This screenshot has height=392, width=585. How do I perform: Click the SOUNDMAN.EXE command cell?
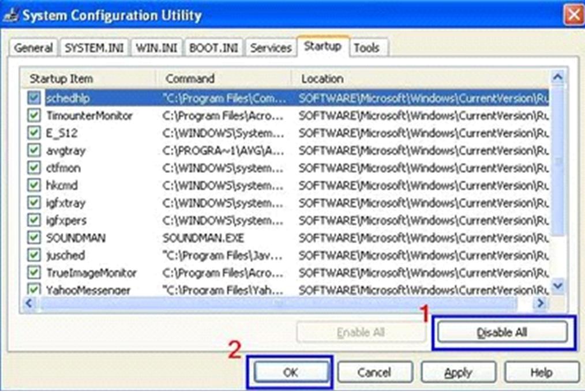click(x=203, y=238)
